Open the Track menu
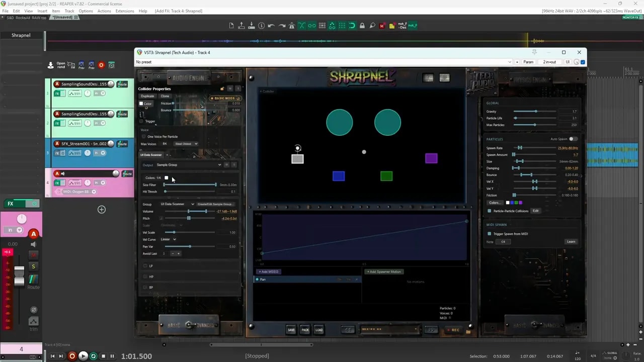Image resolution: width=644 pixels, height=362 pixels. [x=69, y=11]
